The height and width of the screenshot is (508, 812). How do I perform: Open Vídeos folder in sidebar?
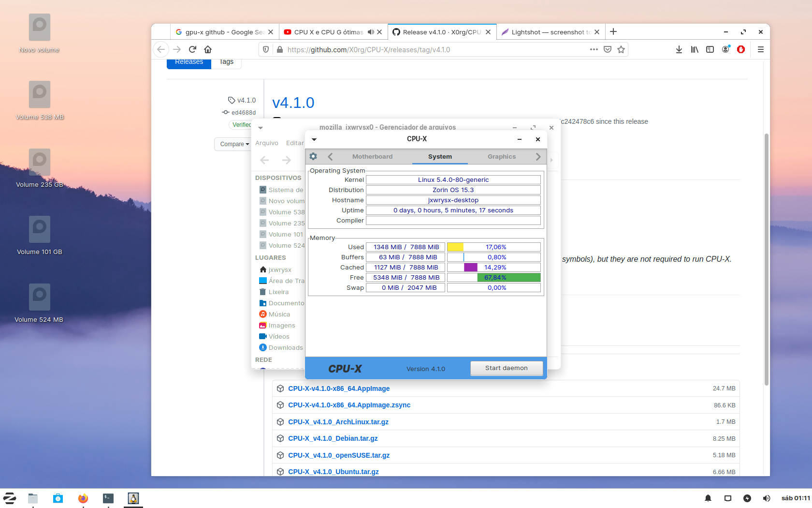pos(279,337)
